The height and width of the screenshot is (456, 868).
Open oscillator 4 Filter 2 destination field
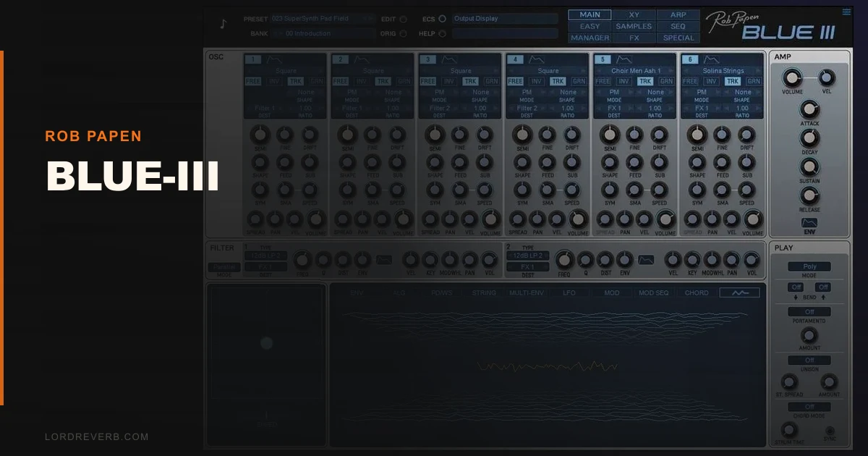point(527,108)
